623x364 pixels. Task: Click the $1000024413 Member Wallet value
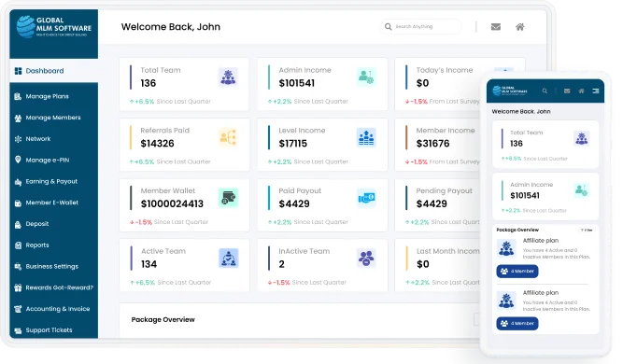click(x=172, y=203)
